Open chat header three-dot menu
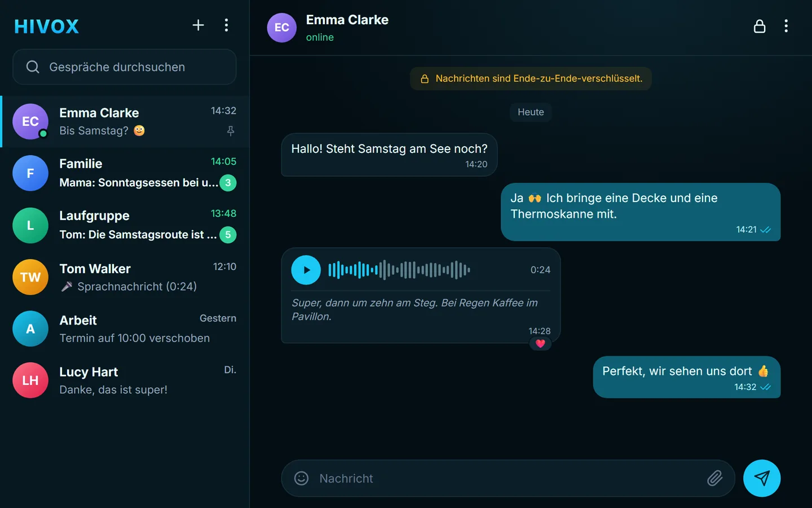 pos(786,27)
